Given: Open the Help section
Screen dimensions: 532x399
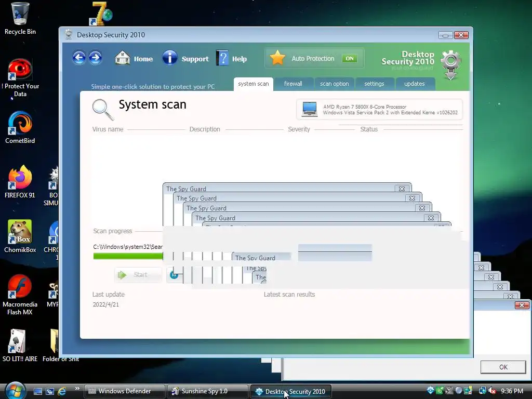Looking at the screenshot, I should click(x=231, y=58).
